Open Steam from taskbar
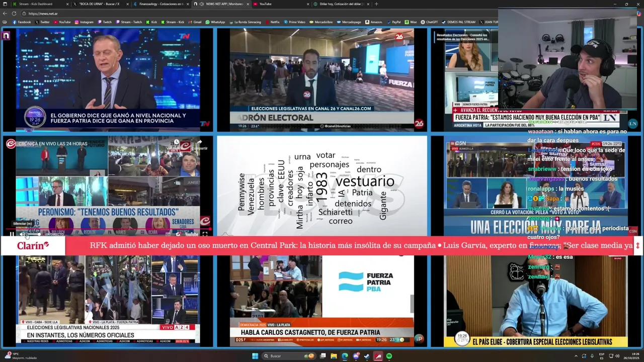The image size is (644, 362). tap(367, 356)
